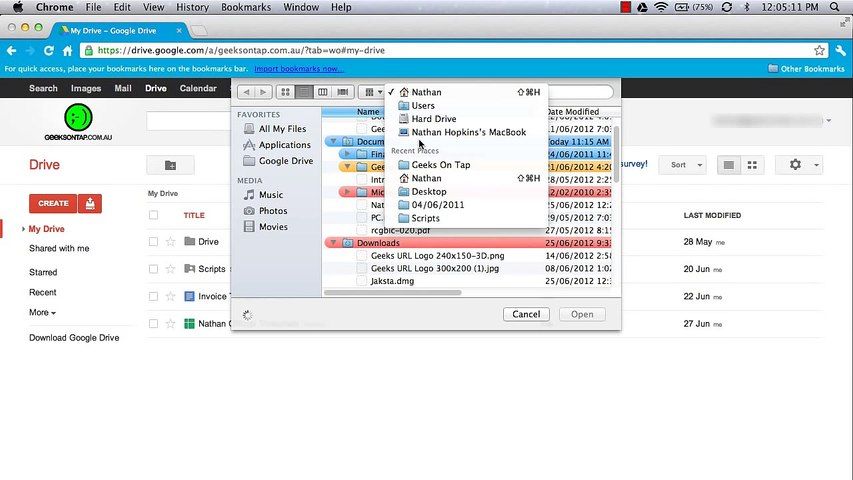Open settings gear dropdown arrow
This screenshot has height=480, width=853.
[x=817, y=165]
